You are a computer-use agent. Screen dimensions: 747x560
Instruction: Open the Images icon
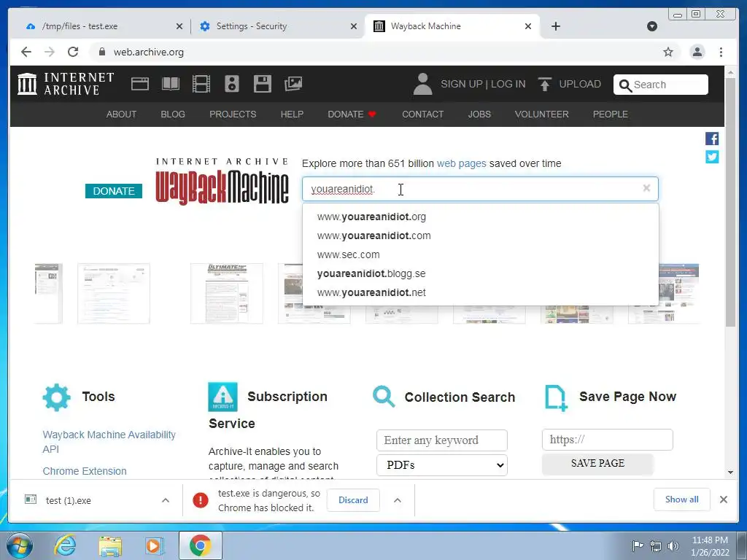[293, 84]
